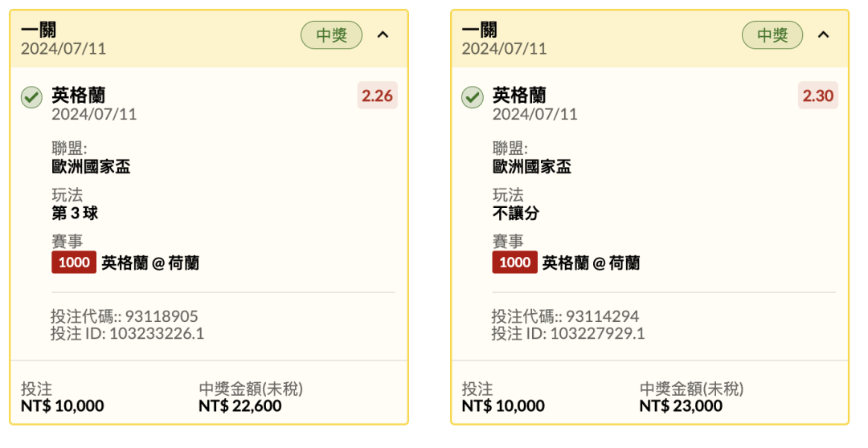The image size is (868, 448).
Task: Click bet ID 103227929.1
Action: (597, 333)
